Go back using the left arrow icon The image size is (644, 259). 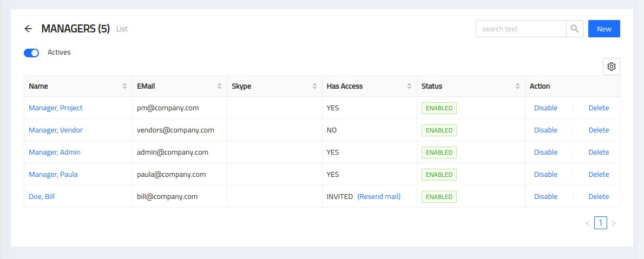pos(28,29)
